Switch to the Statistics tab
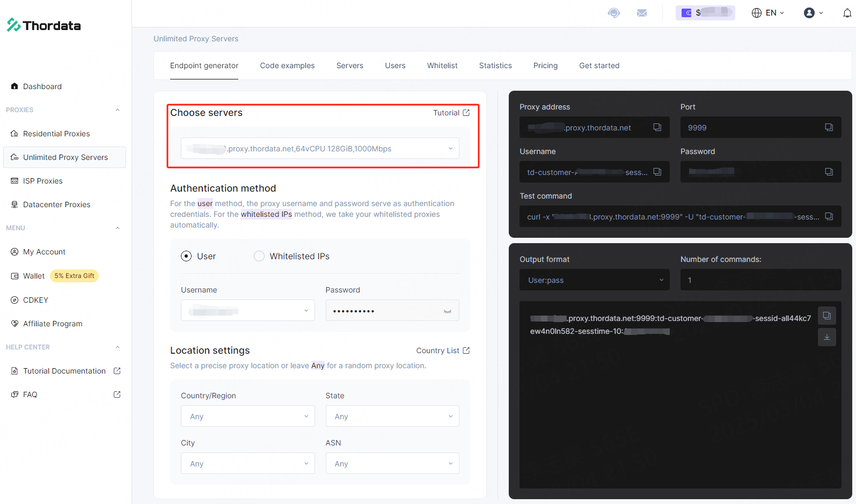The height and width of the screenshot is (504, 856). (x=495, y=65)
